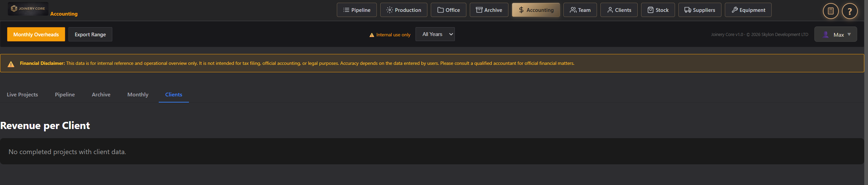Click the Accounting dollar icon
This screenshot has height=185, width=868.
tap(521, 10)
